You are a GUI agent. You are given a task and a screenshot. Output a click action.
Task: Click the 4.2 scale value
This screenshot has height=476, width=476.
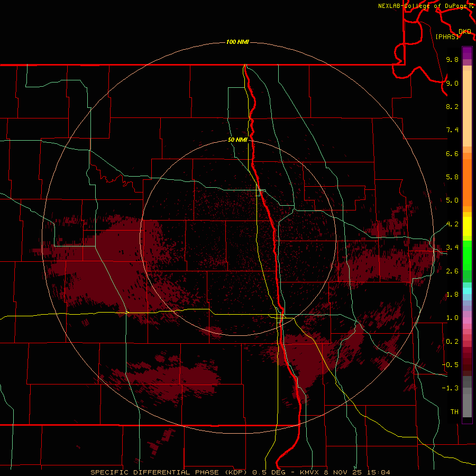coord(452,224)
